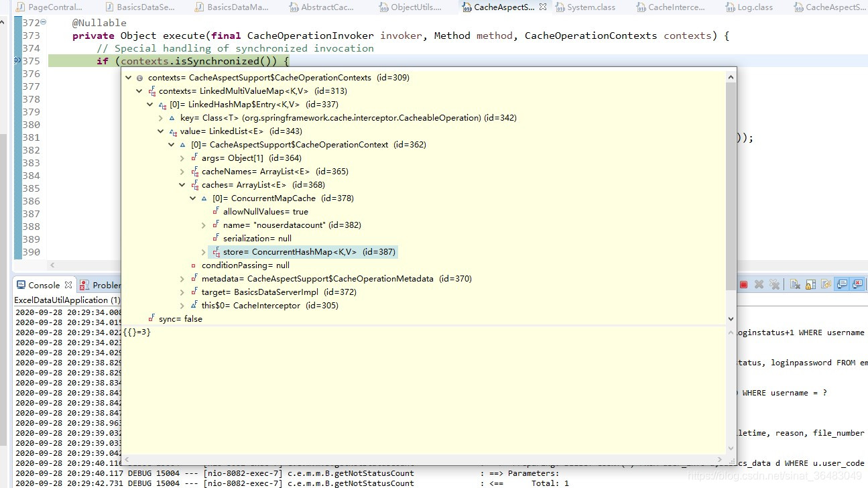Select the key= Class<T> CacheableOperation row
Screen dimensions: 868x488
click(349, 118)
